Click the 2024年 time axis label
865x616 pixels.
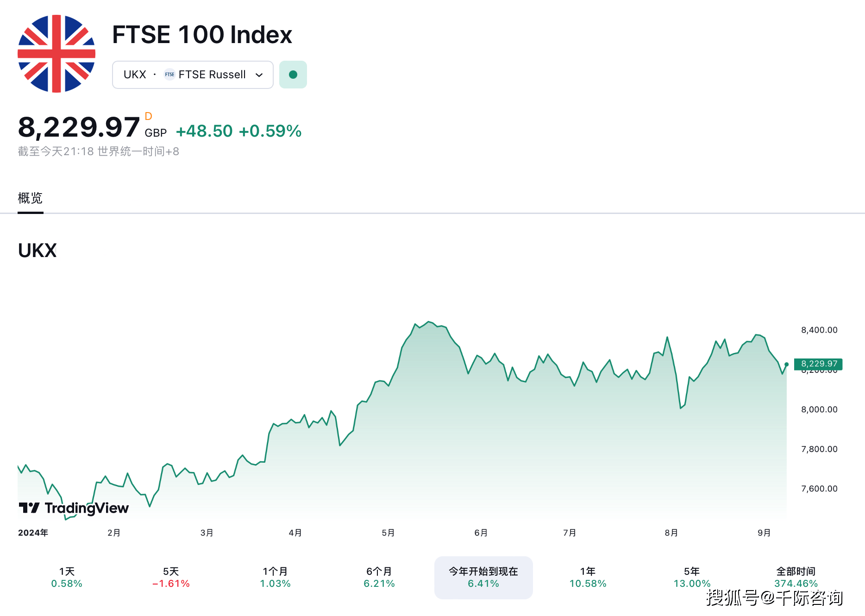coord(33,533)
